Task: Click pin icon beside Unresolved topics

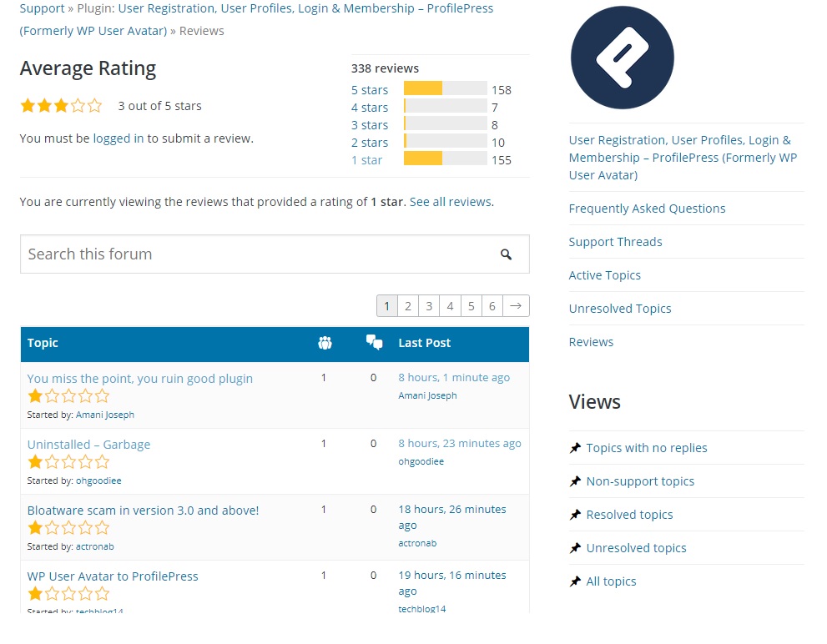Action: coord(575,548)
